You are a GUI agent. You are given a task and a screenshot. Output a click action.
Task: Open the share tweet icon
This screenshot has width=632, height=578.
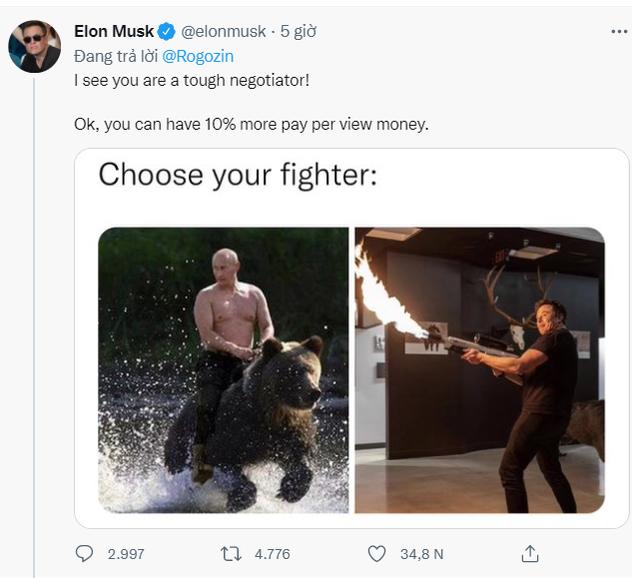tap(530, 553)
